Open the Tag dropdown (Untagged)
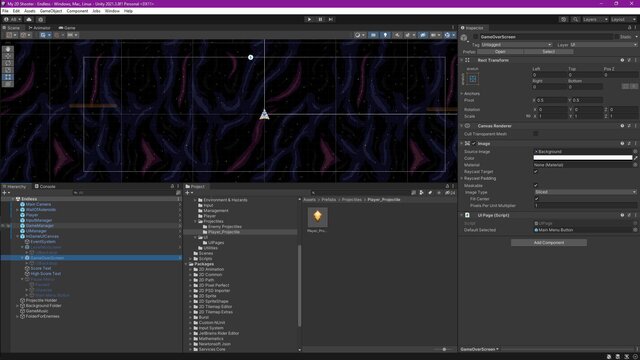This screenshot has width=640, height=360. (x=517, y=44)
